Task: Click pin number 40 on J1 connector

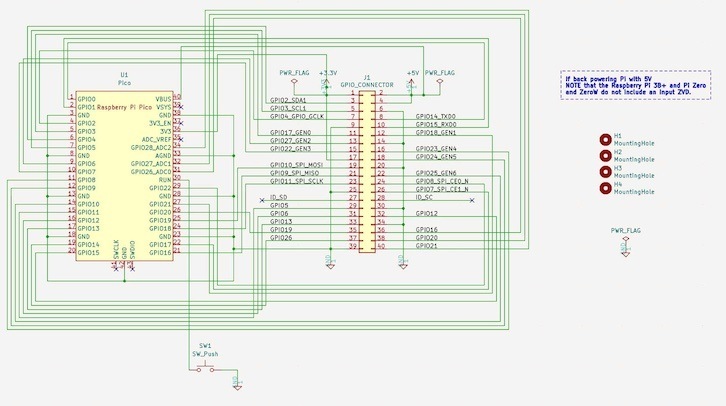Action: coord(381,246)
